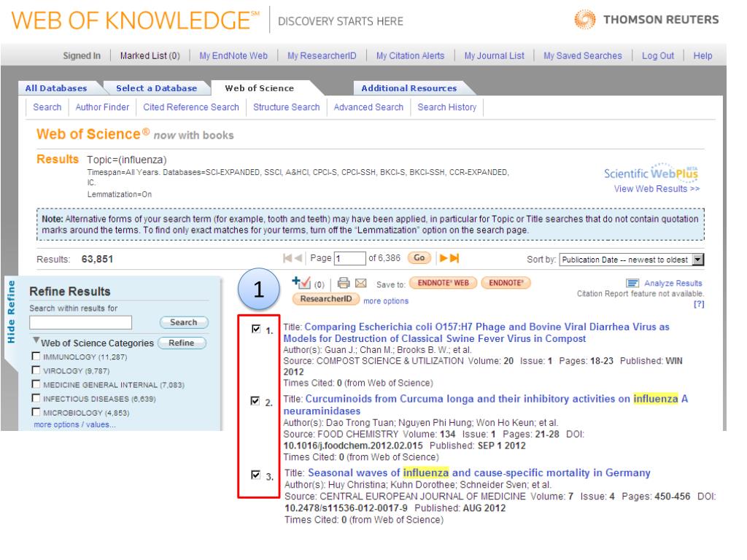This screenshot has width=747, height=560.
Task: Open the Help link
Action: coord(703,55)
